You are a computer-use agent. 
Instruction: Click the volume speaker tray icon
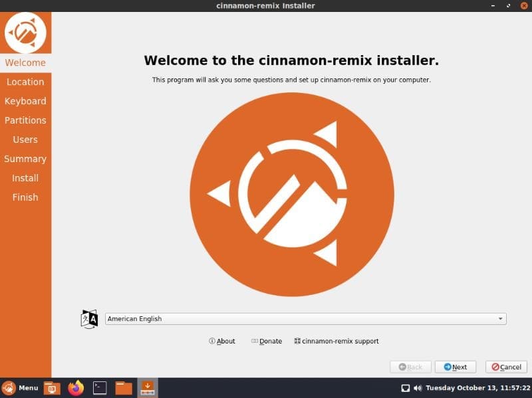point(418,388)
